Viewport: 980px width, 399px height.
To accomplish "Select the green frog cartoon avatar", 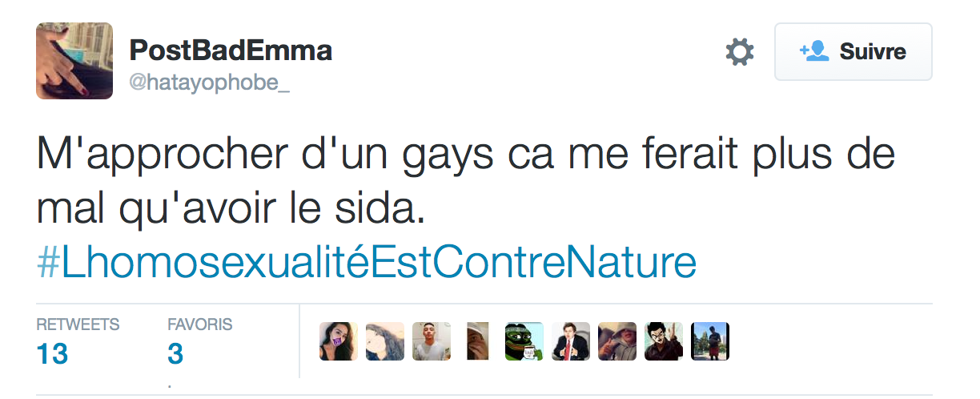I will (x=524, y=341).
